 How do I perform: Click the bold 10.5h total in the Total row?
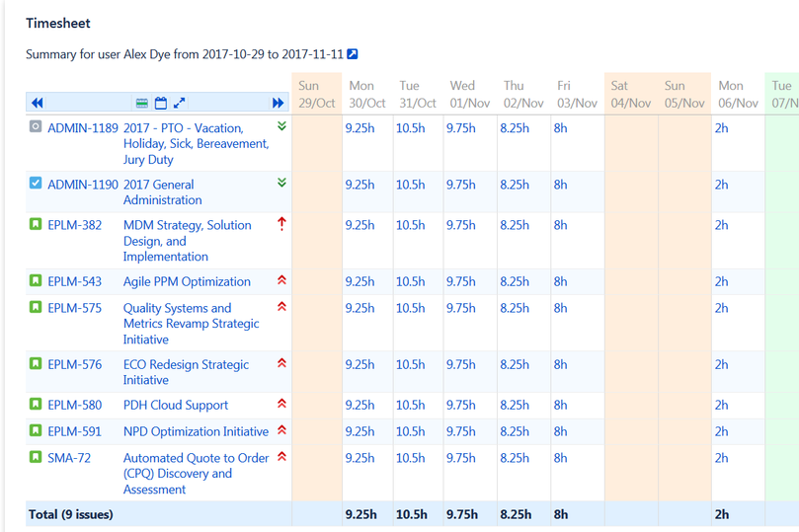(x=412, y=514)
